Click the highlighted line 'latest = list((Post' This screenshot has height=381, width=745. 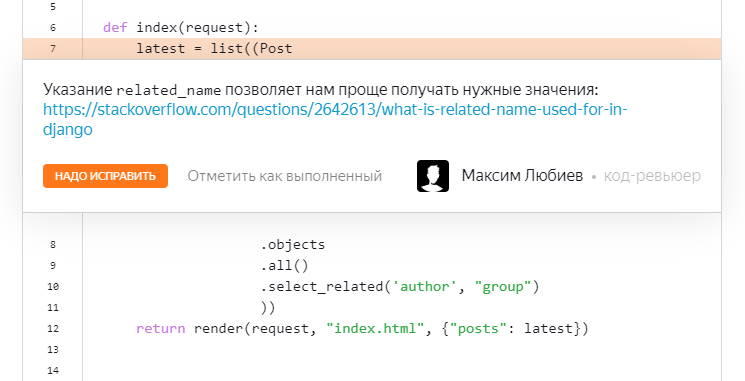pyautogui.click(x=215, y=48)
